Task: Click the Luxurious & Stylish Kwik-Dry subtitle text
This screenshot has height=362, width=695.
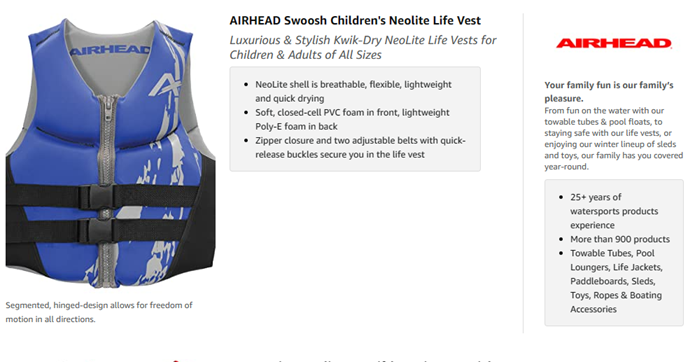Action: click(363, 47)
